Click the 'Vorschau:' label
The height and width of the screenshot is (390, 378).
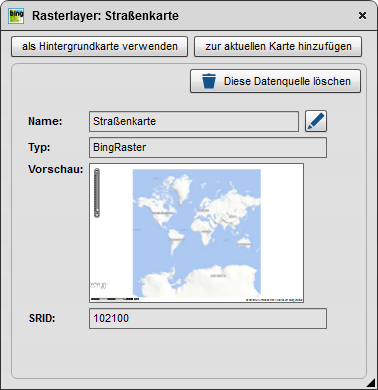click(56, 169)
